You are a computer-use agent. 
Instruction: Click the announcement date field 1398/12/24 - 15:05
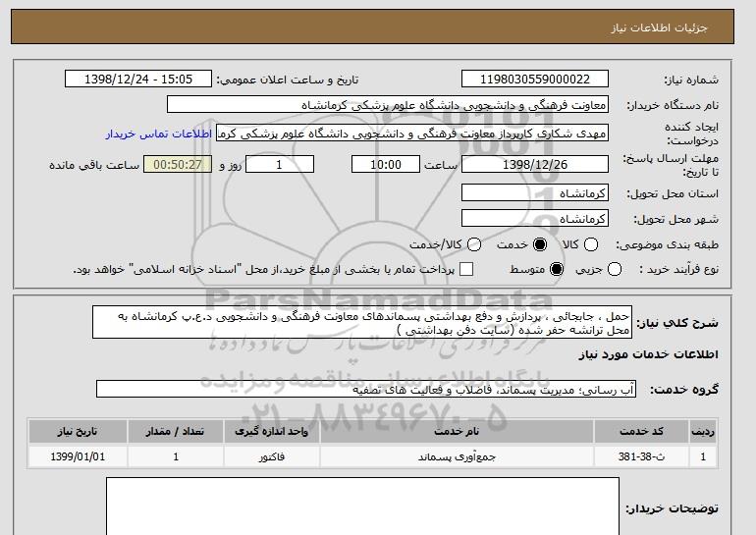[138, 80]
